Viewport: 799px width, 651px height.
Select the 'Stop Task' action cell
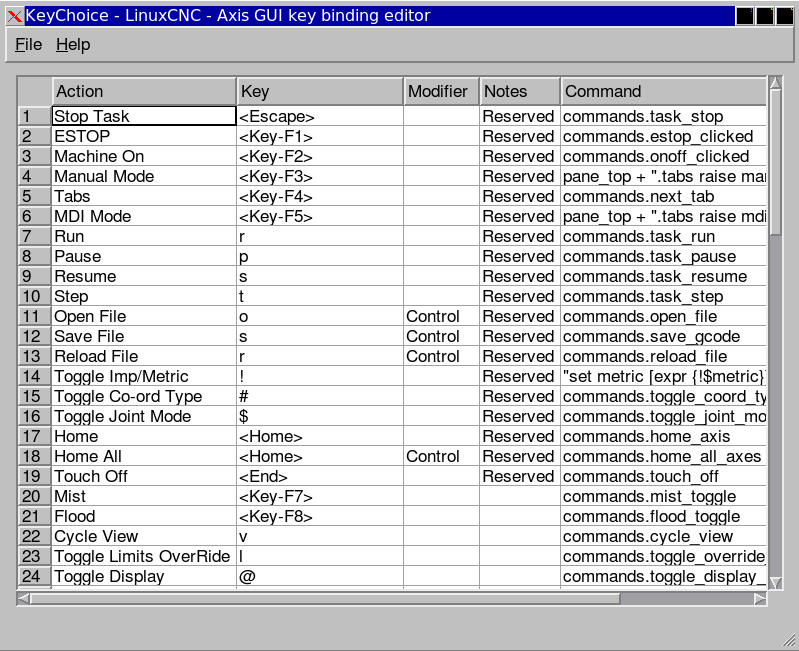(144, 116)
